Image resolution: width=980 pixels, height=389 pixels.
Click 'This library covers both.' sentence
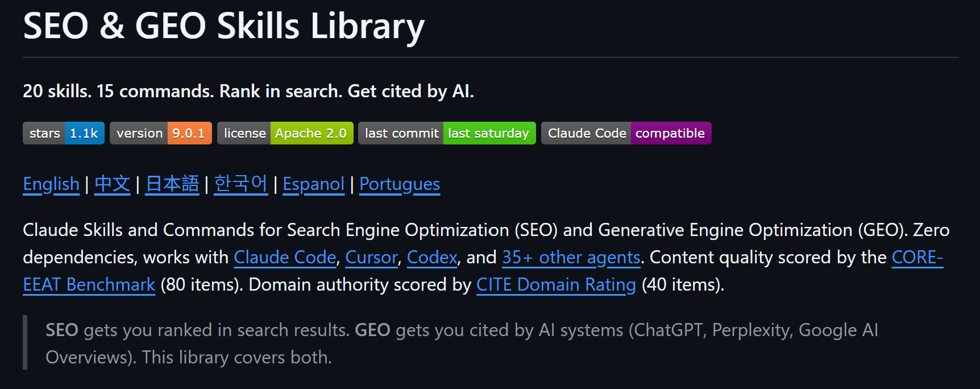point(236,358)
